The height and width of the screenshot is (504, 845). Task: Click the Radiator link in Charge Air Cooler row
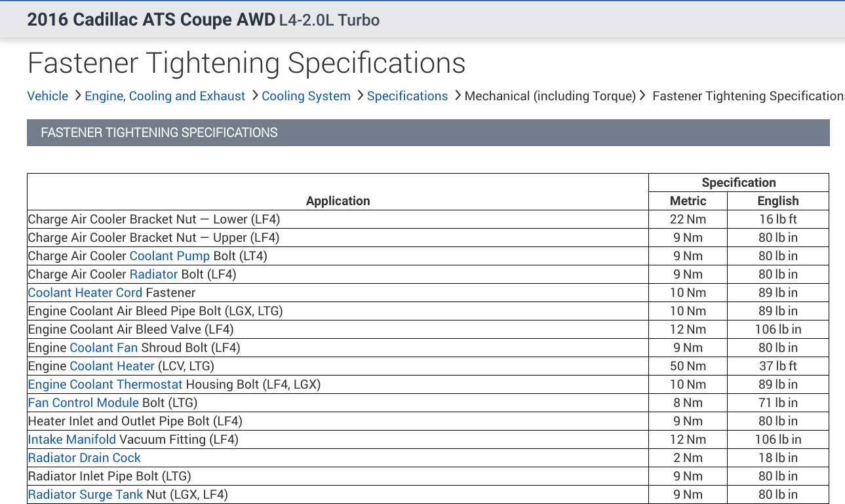point(153,274)
